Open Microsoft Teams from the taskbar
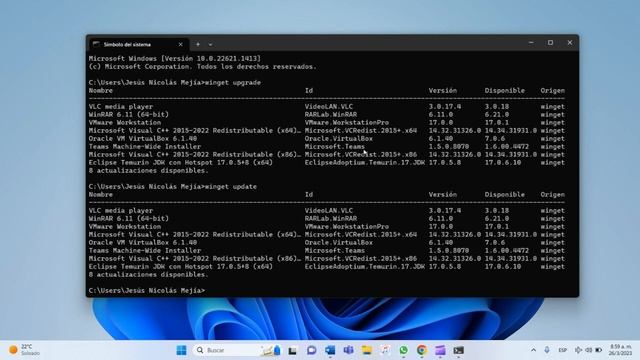640x360 pixels. (x=348, y=350)
